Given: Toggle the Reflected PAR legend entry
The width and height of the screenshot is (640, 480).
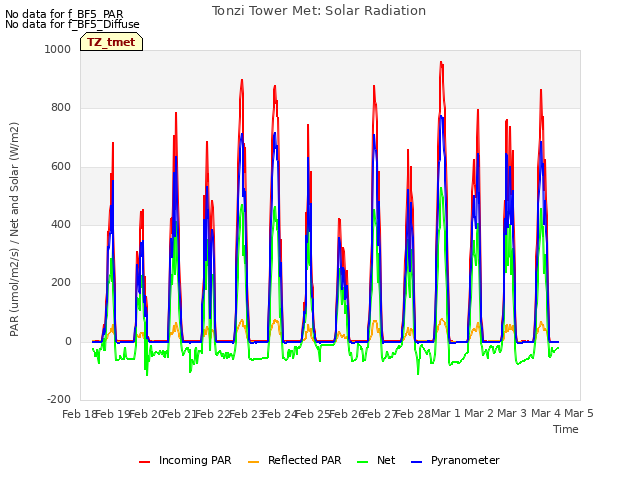Looking at the screenshot, I should click(294, 460).
